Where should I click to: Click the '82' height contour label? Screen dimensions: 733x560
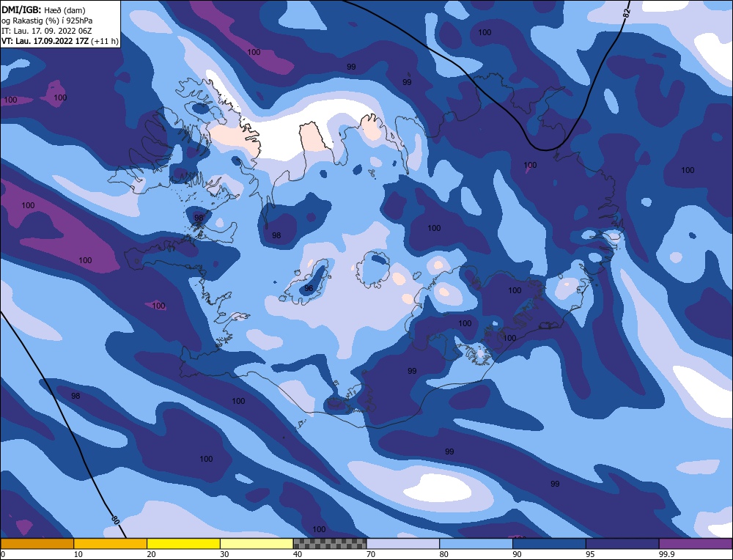[627, 13]
